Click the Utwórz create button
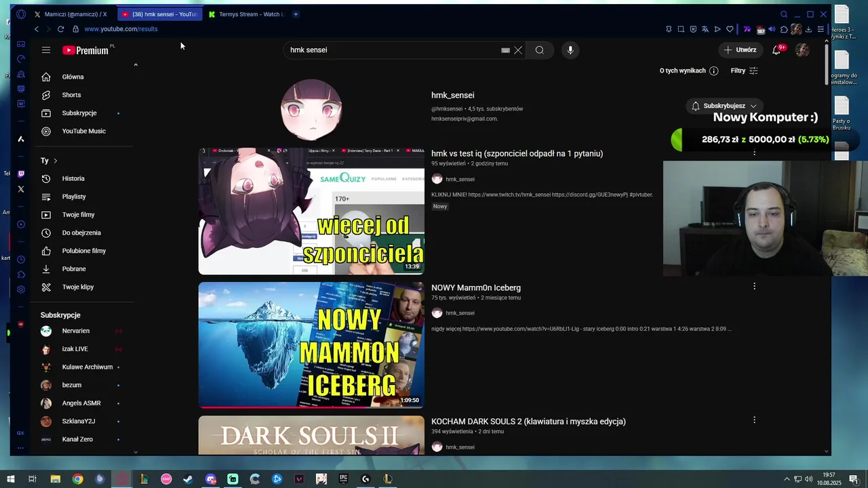The height and width of the screenshot is (488, 868). tap(740, 50)
